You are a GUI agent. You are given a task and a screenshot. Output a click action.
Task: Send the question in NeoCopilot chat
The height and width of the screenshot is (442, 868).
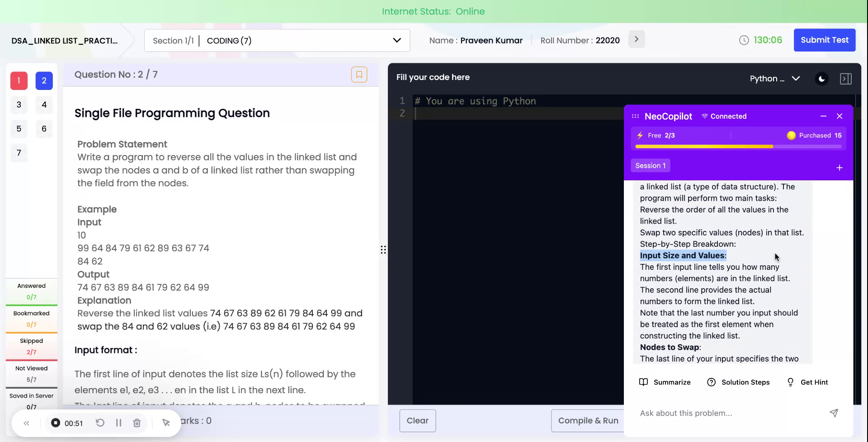click(834, 413)
